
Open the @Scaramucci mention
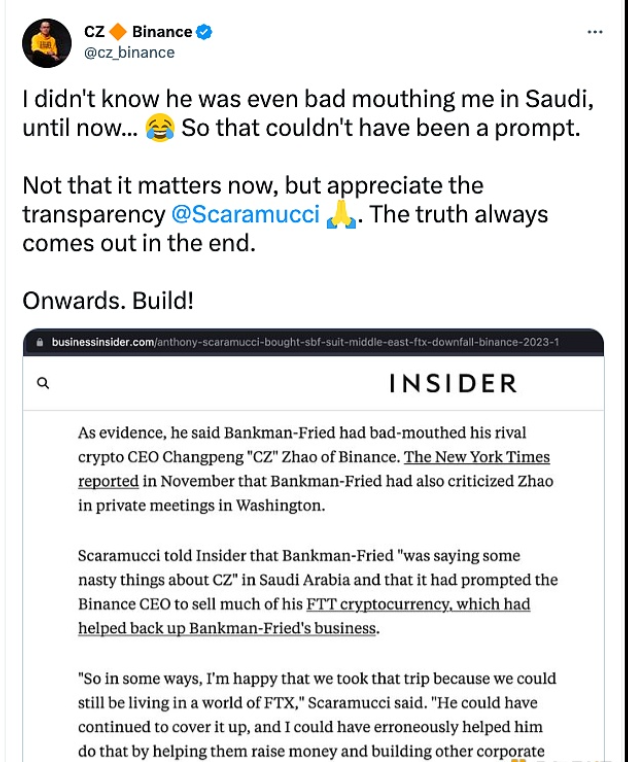(x=246, y=215)
